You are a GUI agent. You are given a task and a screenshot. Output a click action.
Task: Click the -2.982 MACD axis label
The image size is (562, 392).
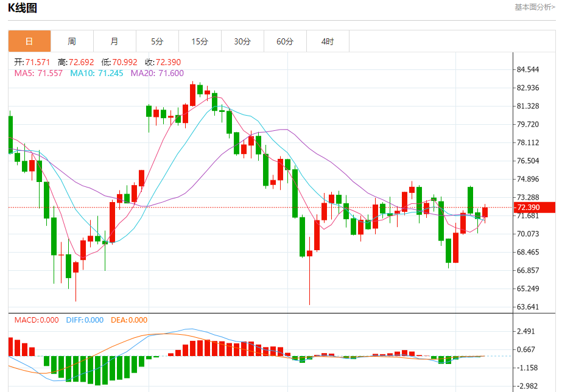click(x=526, y=387)
